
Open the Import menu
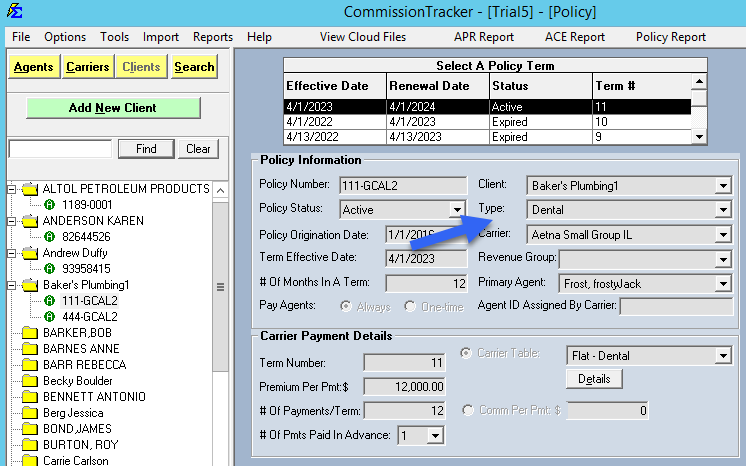[161, 37]
